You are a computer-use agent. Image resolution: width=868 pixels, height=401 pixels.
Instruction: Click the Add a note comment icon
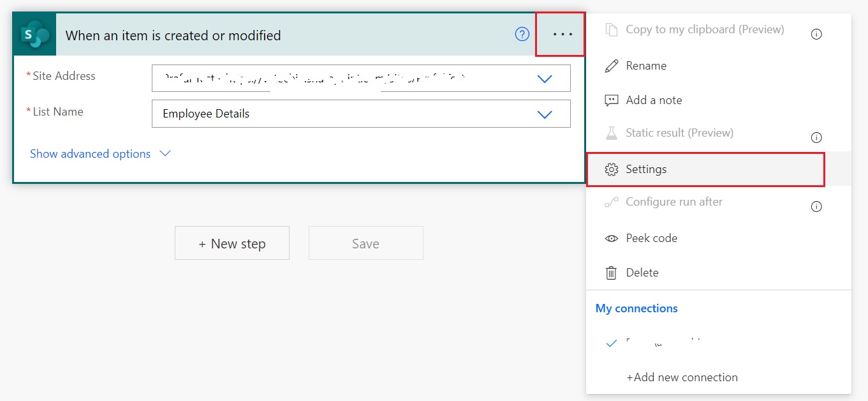click(x=612, y=100)
